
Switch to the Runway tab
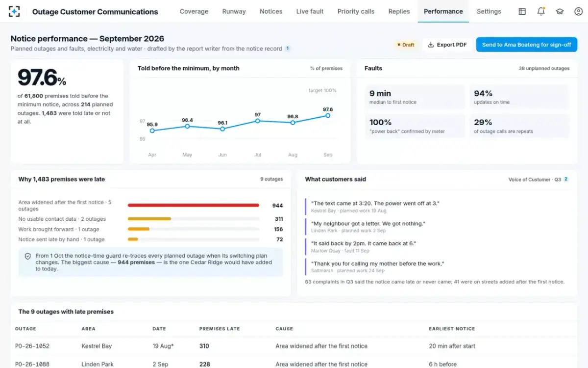pos(234,11)
